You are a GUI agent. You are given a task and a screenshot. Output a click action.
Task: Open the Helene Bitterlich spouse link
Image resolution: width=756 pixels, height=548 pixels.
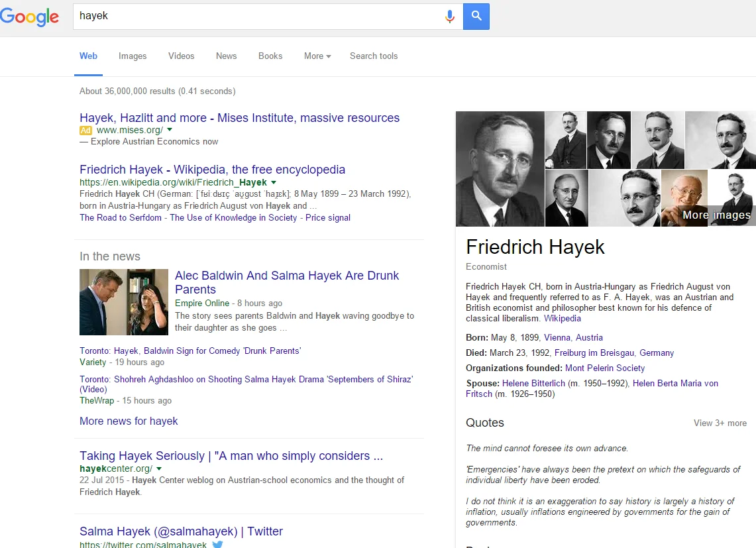click(x=533, y=384)
